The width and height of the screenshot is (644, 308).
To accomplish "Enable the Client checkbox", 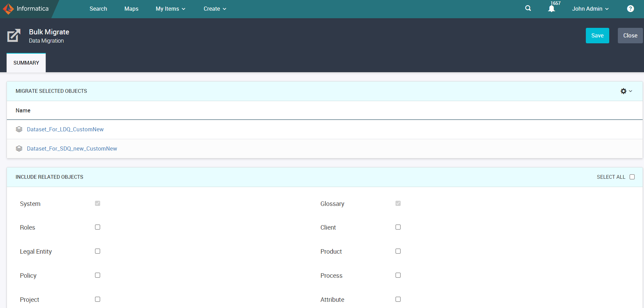I will click(x=398, y=227).
